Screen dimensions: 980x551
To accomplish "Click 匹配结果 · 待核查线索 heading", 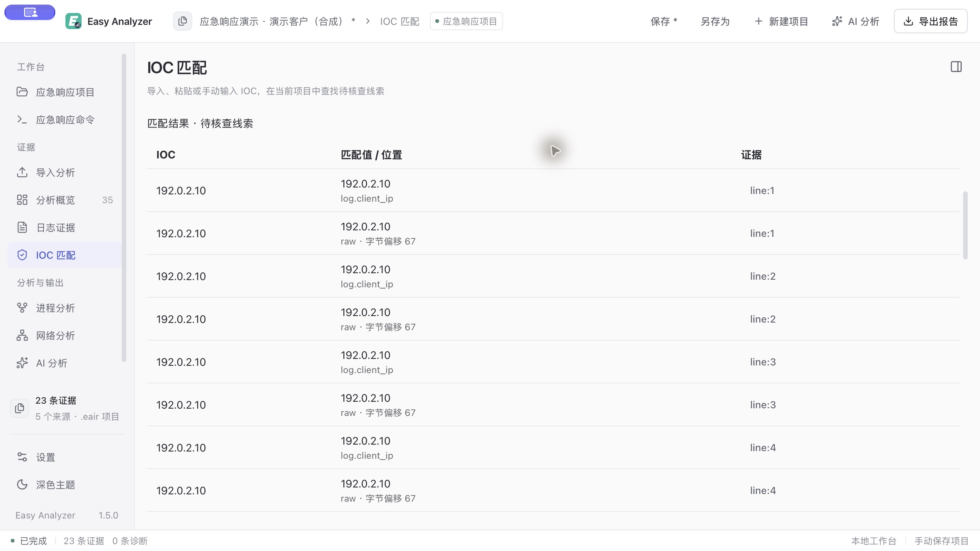I will pos(200,123).
